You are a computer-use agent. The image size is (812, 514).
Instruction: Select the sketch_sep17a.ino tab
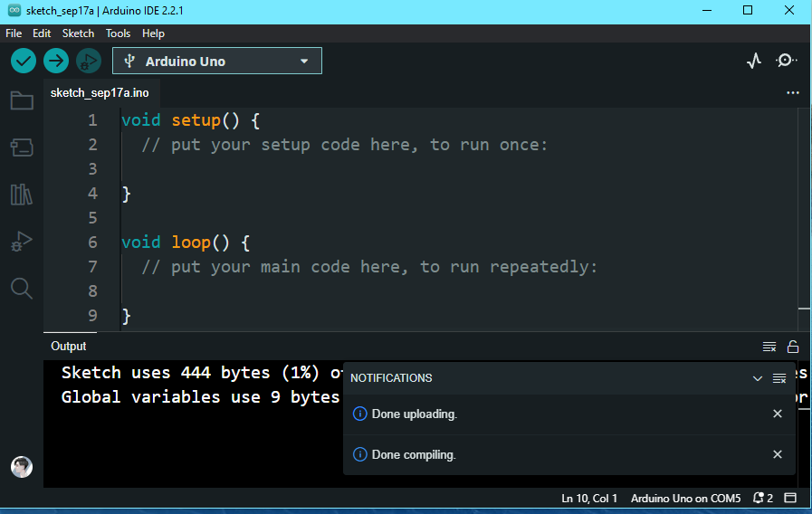100,93
